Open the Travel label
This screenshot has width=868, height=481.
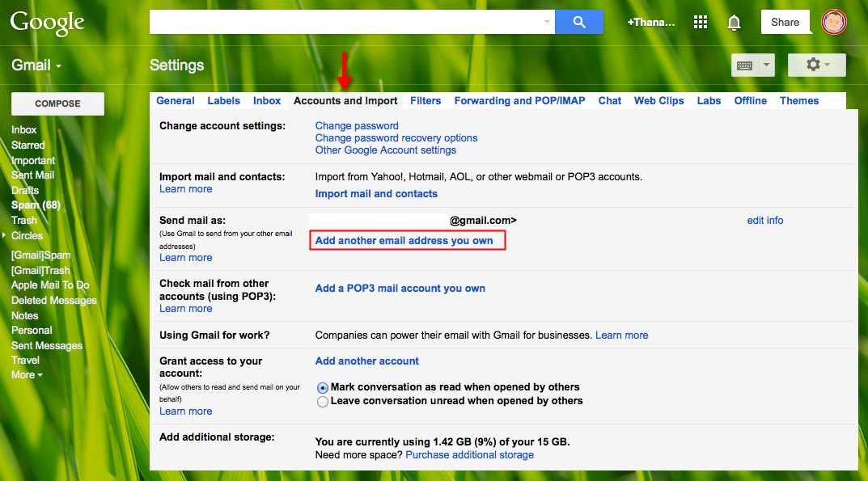25,361
